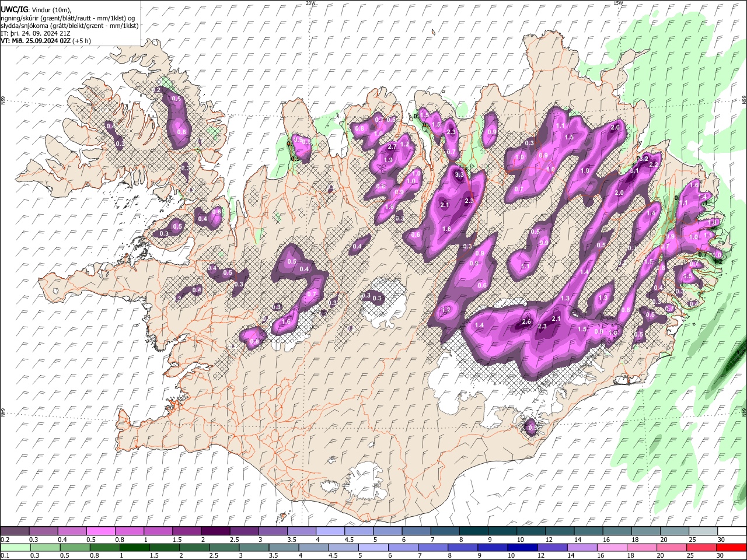This screenshot has height=560, width=747.
Task: Click the blue rain scale swatch labeled 9
Action: click(x=491, y=547)
